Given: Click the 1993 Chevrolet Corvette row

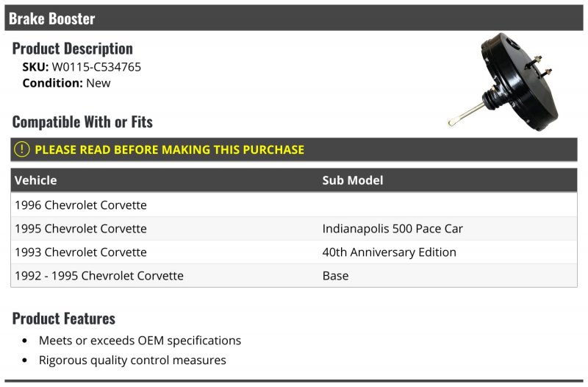Looking at the screenshot, I should (294, 252).
